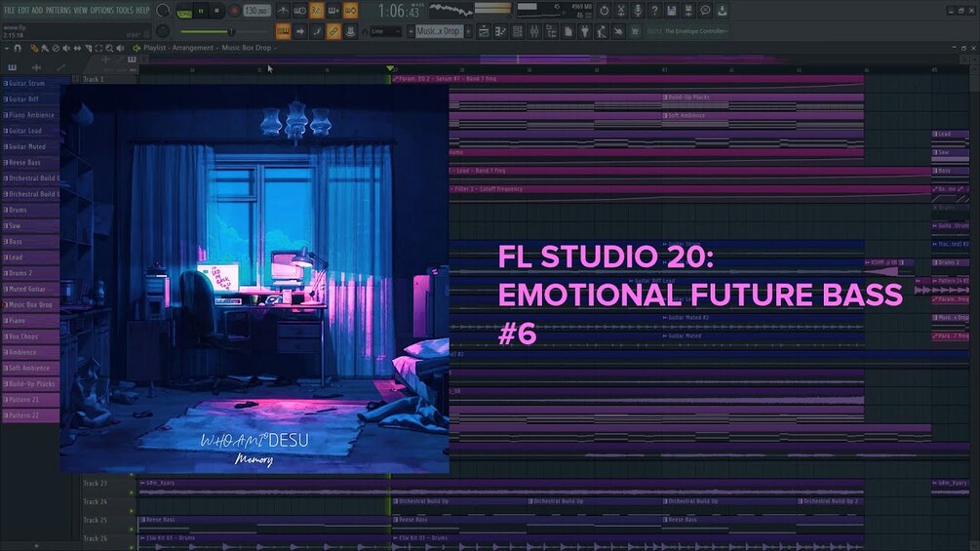
Task: Click the green playhead timeline marker
Action: (390, 68)
